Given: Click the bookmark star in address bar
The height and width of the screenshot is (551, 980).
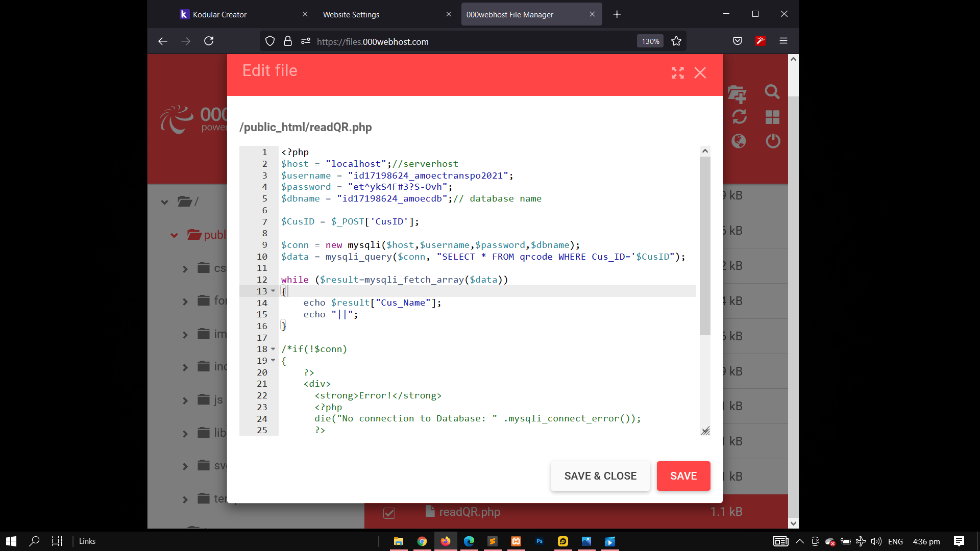Looking at the screenshot, I should pyautogui.click(x=676, y=41).
